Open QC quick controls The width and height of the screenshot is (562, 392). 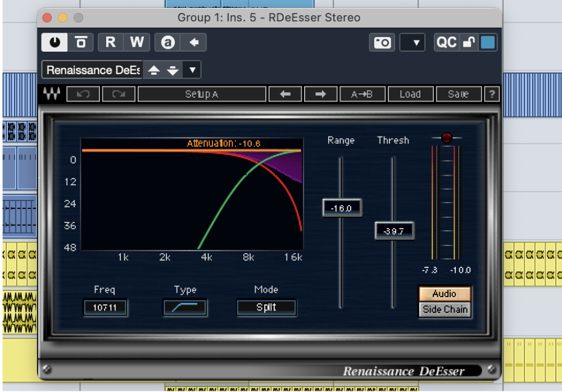pos(446,43)
